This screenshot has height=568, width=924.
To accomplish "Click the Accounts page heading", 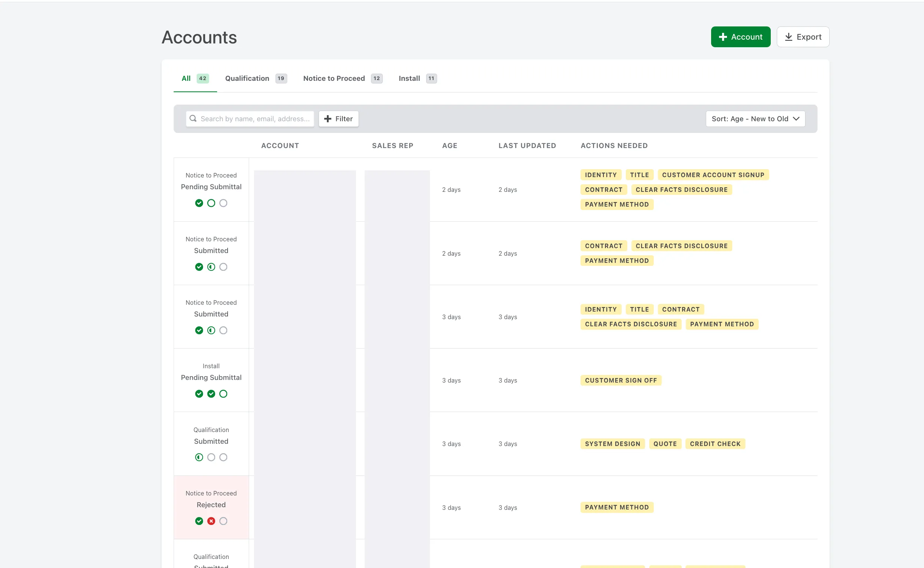I will click(199, 37).
